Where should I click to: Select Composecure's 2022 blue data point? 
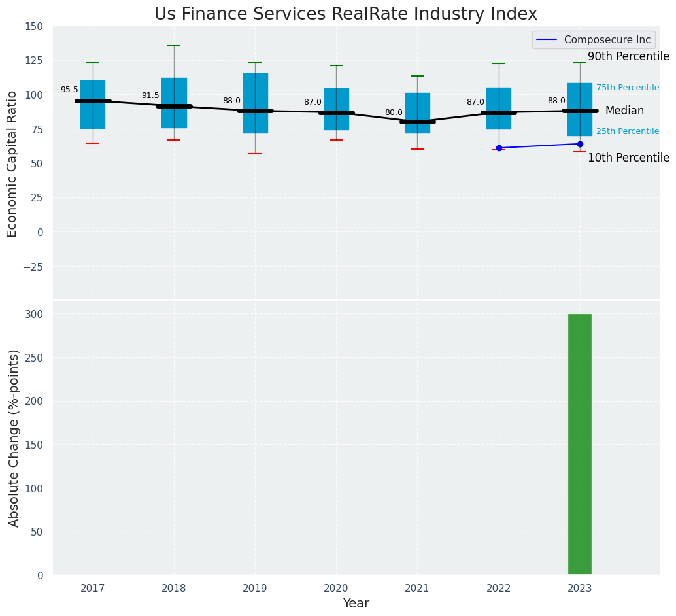click(x=499, y=148)
